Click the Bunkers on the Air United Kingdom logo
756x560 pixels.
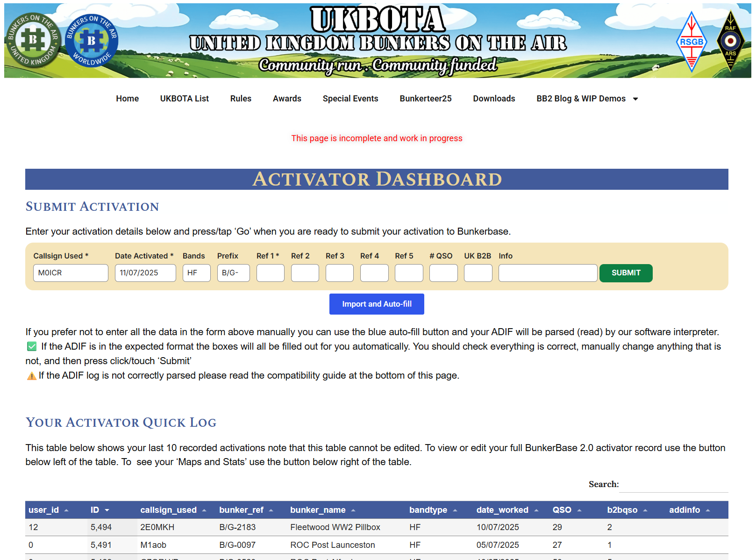[33, 40]
